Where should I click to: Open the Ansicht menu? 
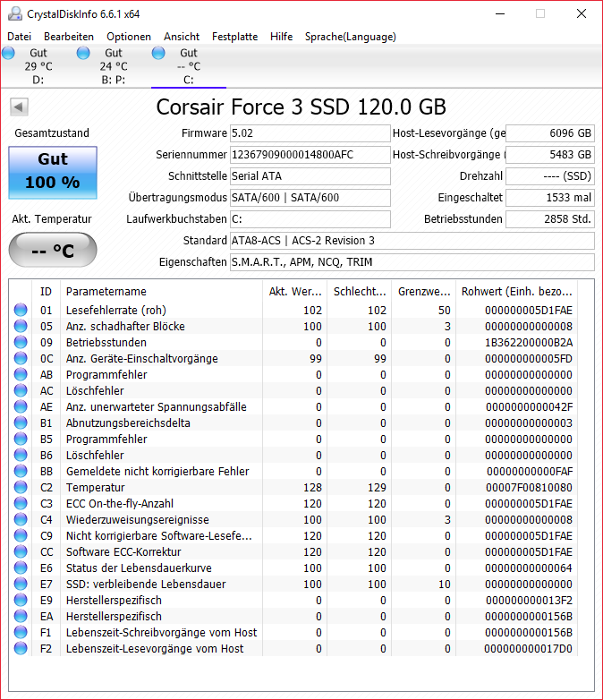pos(182,37)
